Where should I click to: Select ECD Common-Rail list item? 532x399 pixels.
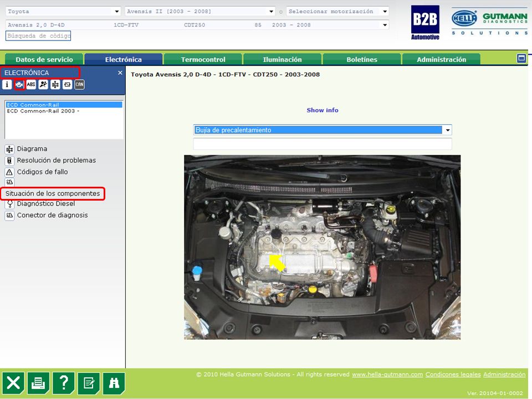(64, 105)
